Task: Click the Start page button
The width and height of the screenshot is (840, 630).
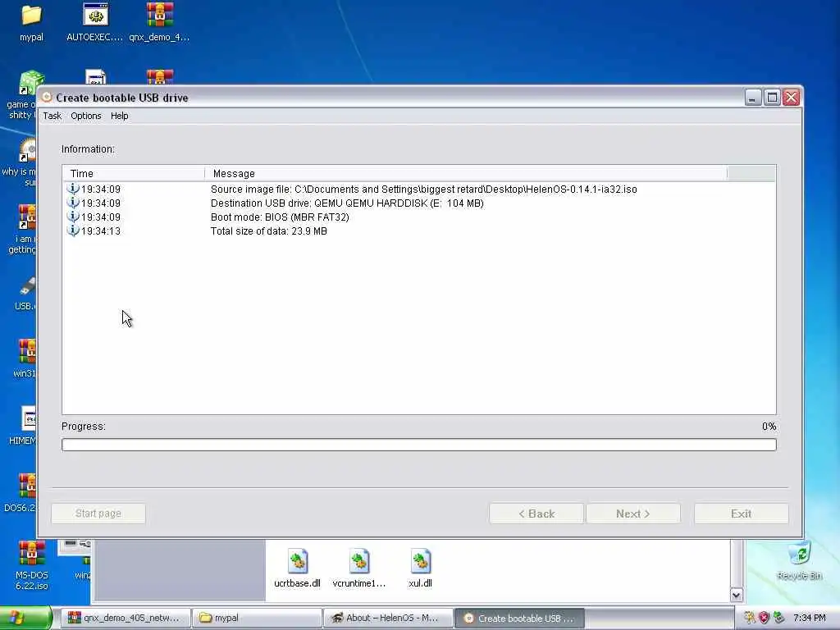Action: point(98,514)
